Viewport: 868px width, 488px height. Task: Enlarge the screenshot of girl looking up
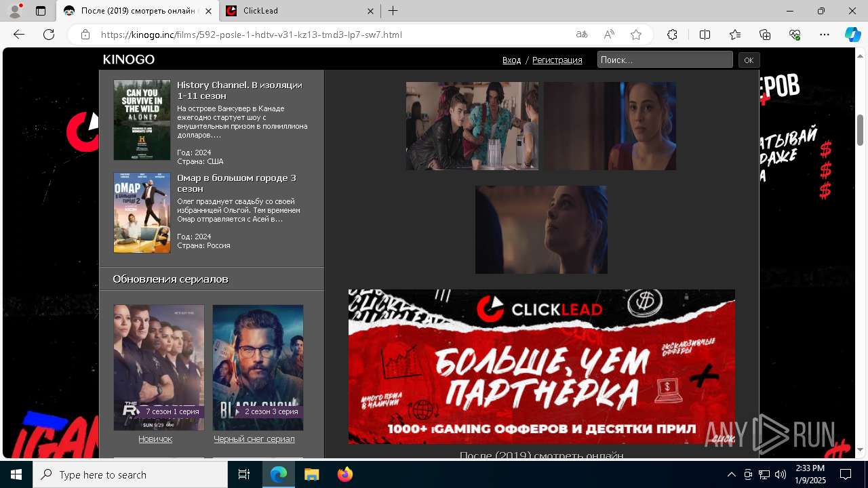(x=541, y=230)
